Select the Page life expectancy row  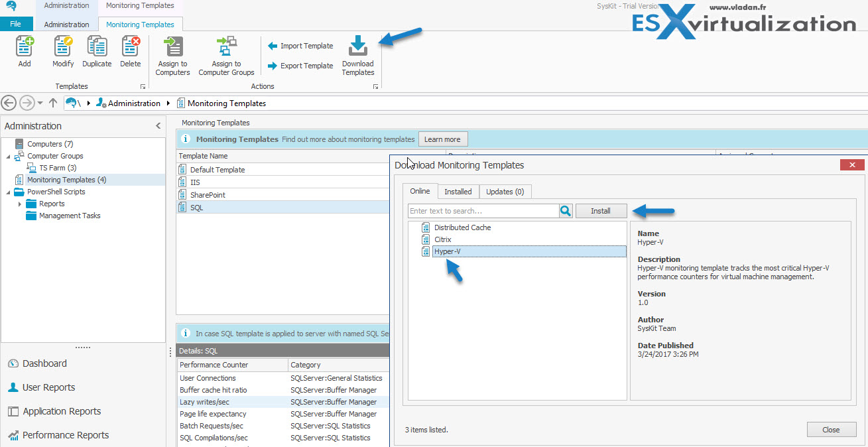coord(283,414)
